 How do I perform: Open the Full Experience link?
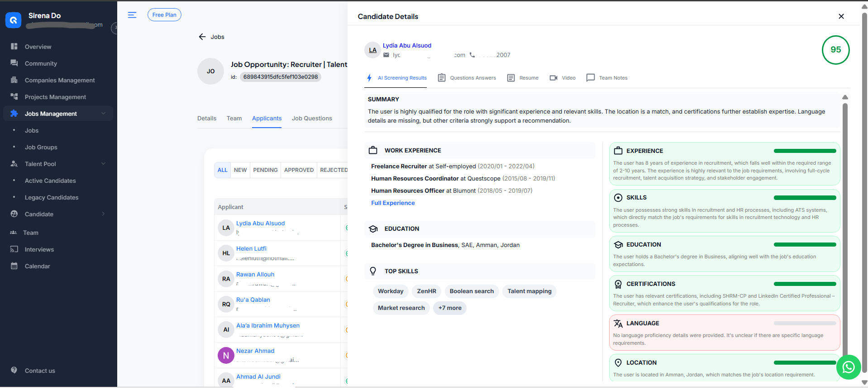coord(393,203)
